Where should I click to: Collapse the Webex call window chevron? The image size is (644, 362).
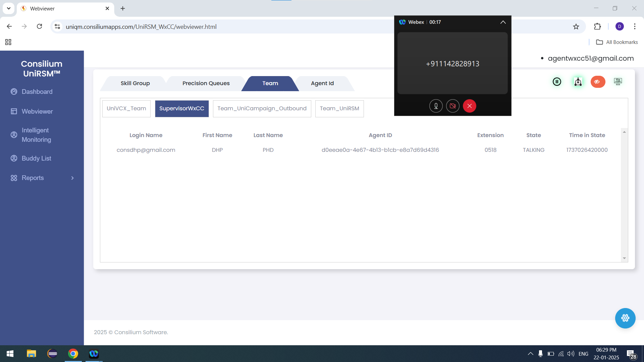[503, 22]
